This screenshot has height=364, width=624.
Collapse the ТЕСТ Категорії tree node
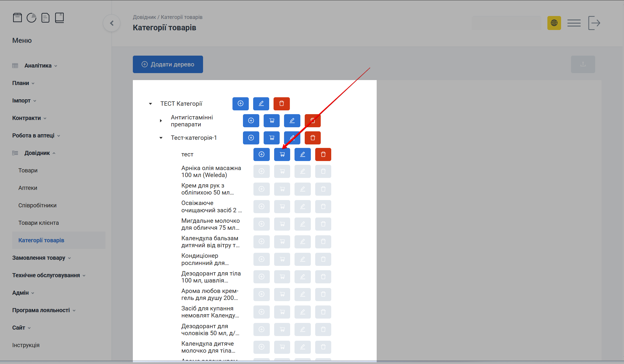(x=150, y=104)
